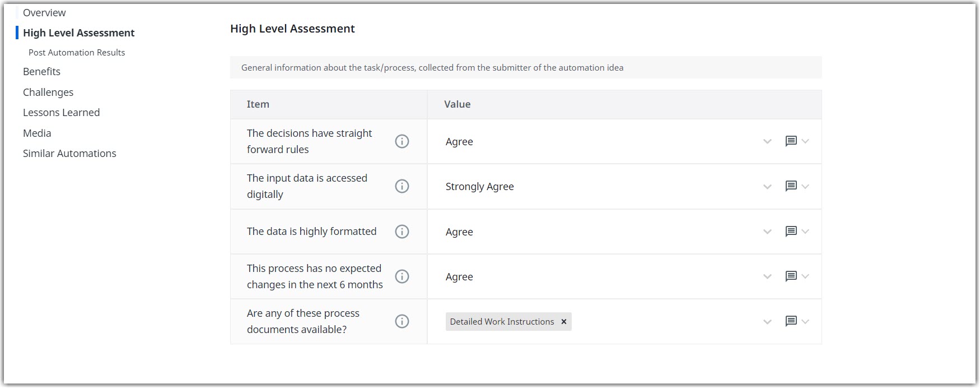Click the 'Item' column header
The image size is (980, 388).
click(x=258, y=104)
